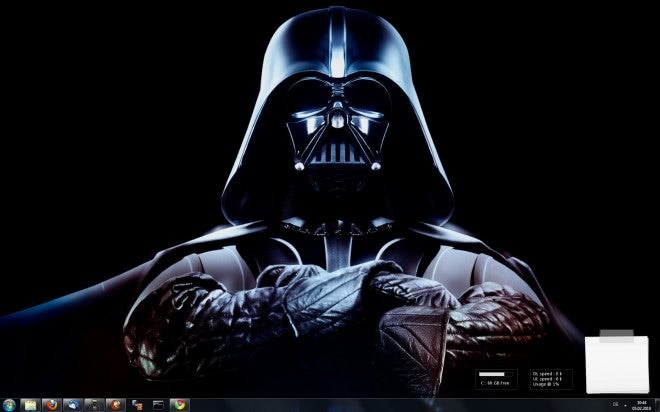Viewport: 660px width, 412px height.
Task: Click the DL speed line in network widget
Action: (547, 373)
